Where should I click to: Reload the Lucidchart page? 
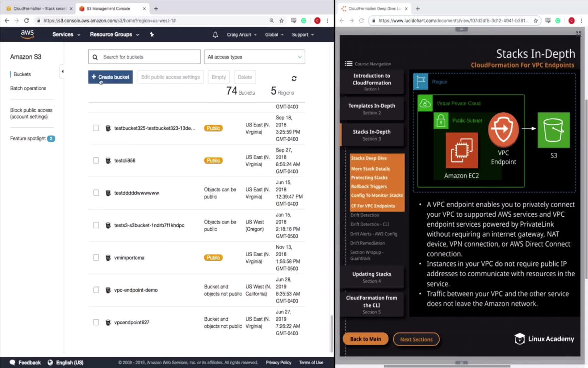pos(361,20)
